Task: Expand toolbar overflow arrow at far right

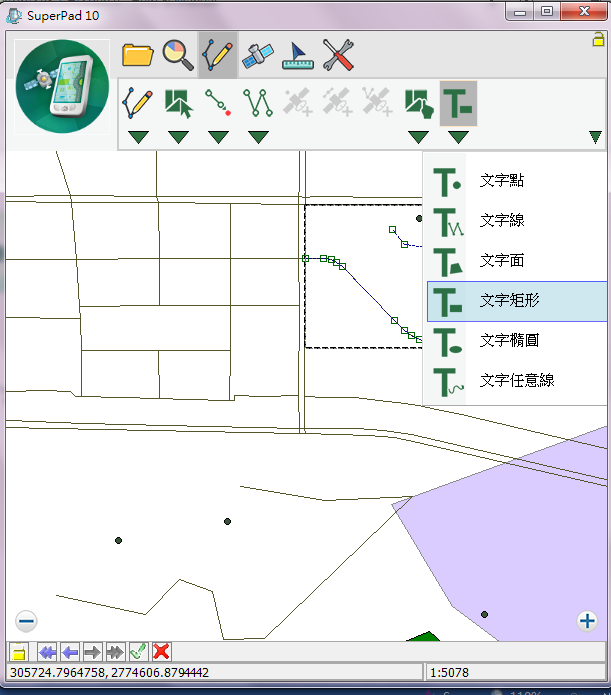Action: click(x=595, y=137)
